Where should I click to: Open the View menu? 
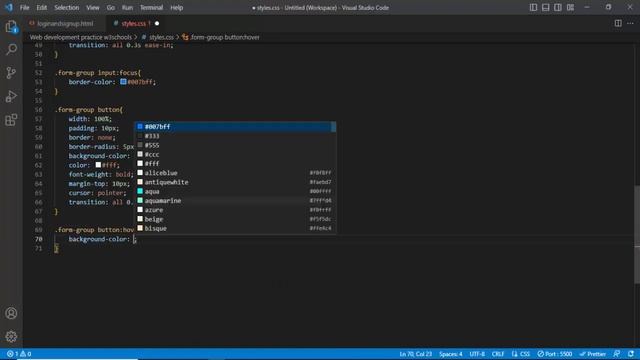point(93,8)
